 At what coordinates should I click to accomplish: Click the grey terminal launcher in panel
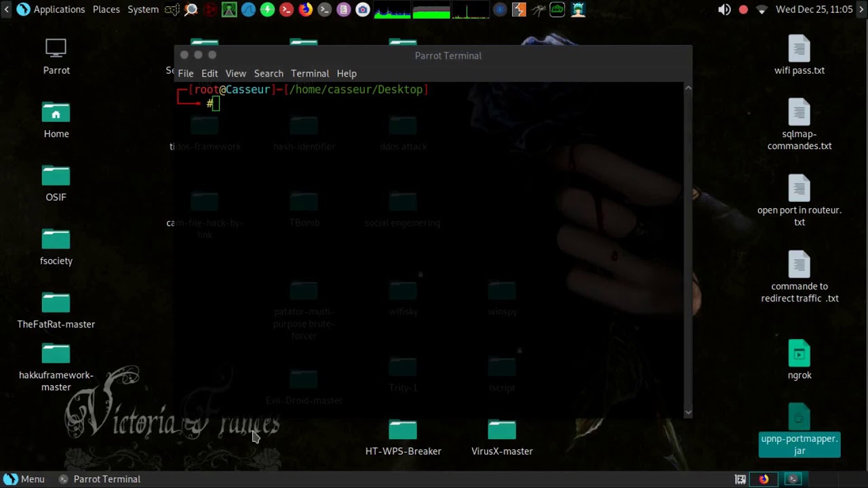(325, 9)
